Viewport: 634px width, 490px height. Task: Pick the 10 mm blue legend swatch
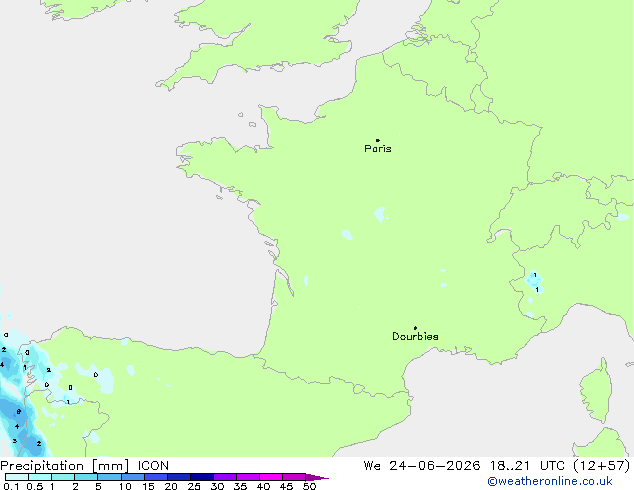tap(133, 477)
